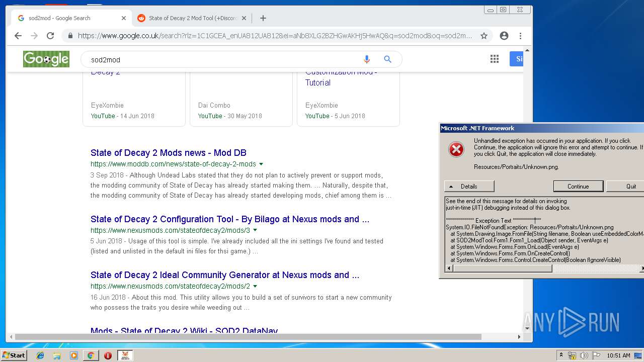
Task: Click the exception details text box
Action: 544,230
